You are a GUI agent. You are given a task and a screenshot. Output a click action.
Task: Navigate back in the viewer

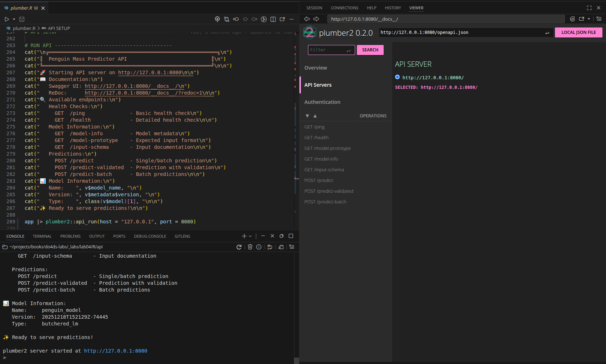point(307,19)
